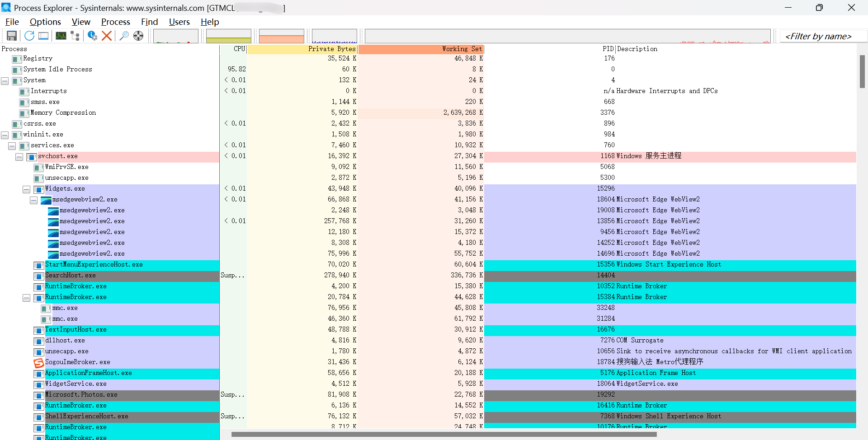Collapse the wininit.exe tree node

tap(5, 135)
